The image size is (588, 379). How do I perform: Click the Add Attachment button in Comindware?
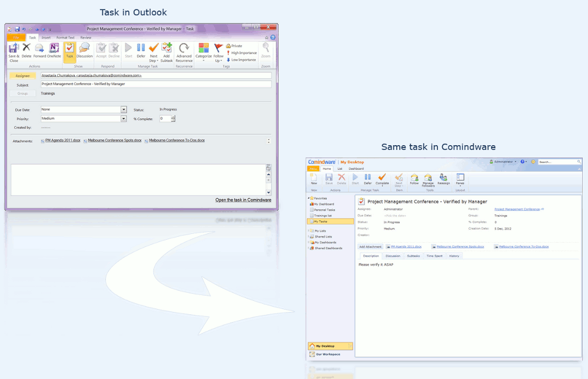tap(370, 247)
